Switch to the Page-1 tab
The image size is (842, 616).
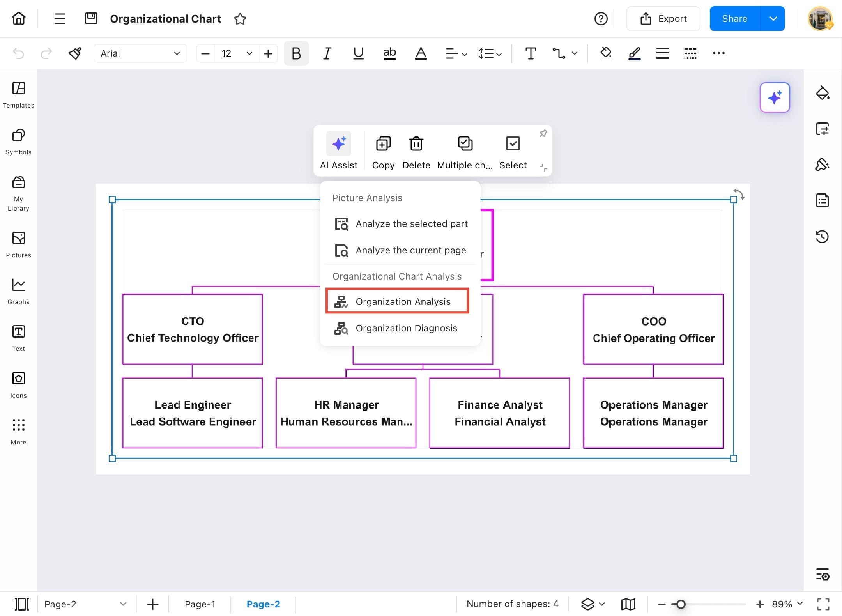click(200, 604)
